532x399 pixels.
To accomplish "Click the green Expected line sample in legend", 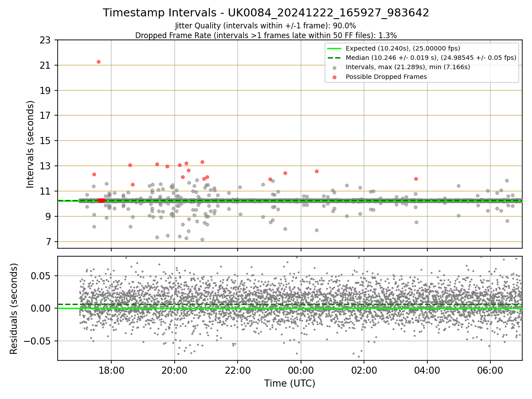I will coord(334,48).
